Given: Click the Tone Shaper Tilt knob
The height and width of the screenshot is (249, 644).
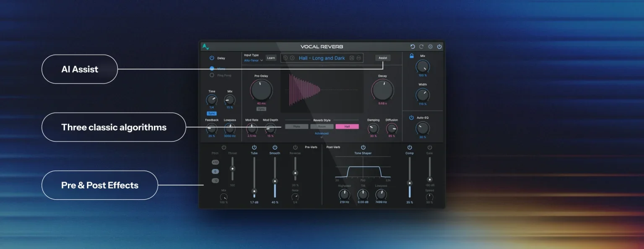Looking at the screenshot, I should point(363,194).
